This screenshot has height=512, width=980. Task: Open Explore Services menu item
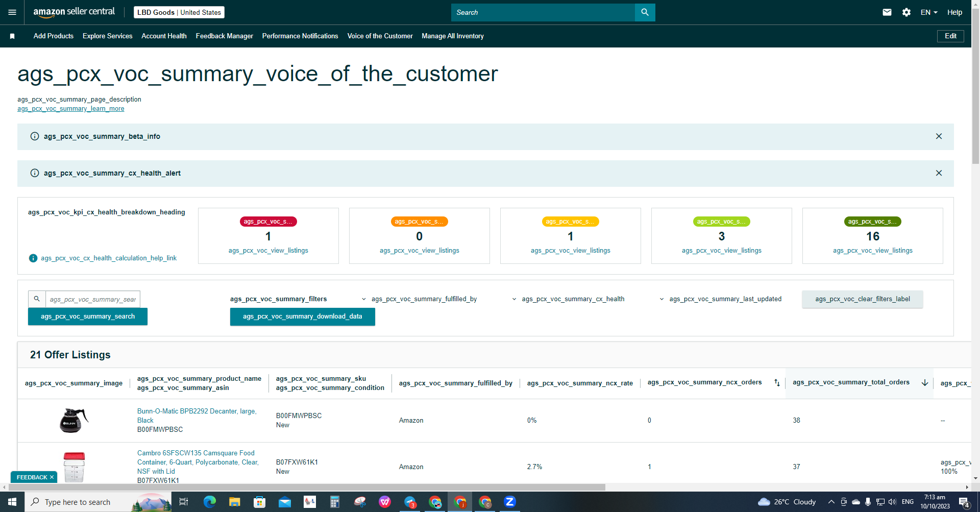click(108, 36)
